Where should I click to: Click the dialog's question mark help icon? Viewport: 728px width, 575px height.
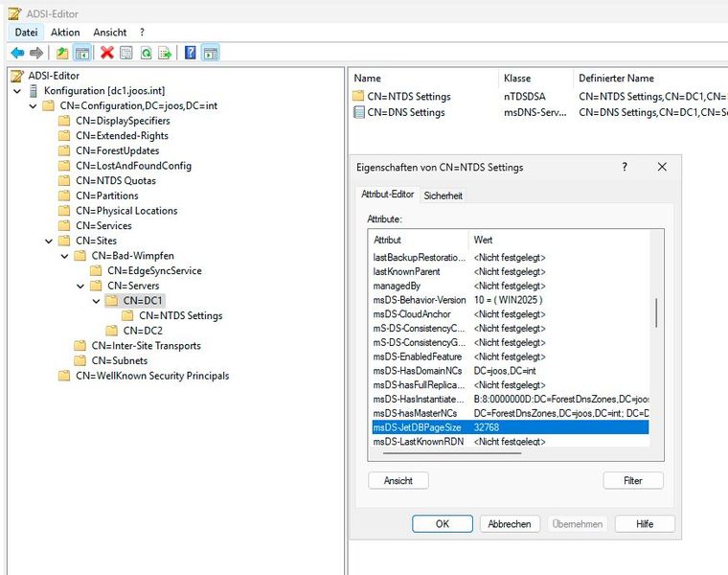[625, 167]
